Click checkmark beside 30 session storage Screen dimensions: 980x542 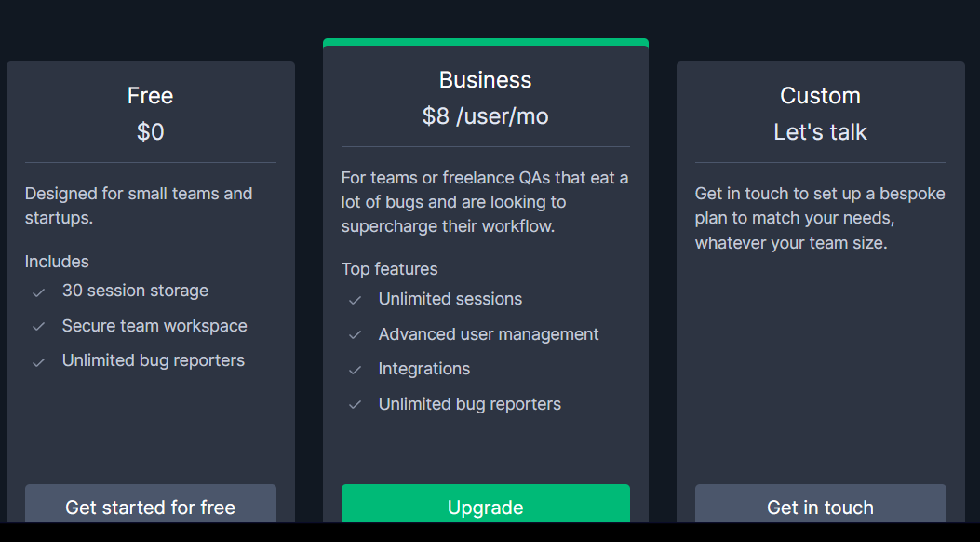click(x=39, y=291)
